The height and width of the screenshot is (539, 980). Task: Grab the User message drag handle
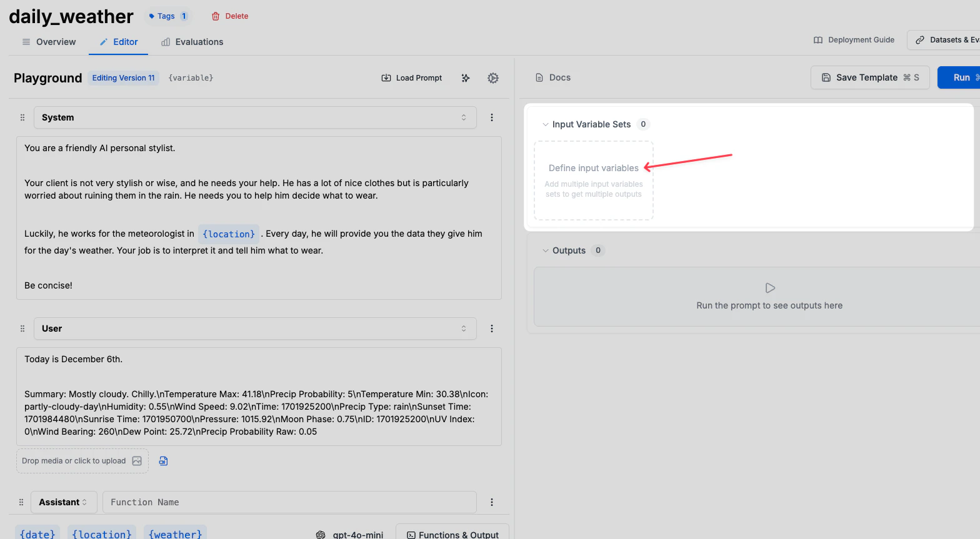22,329
